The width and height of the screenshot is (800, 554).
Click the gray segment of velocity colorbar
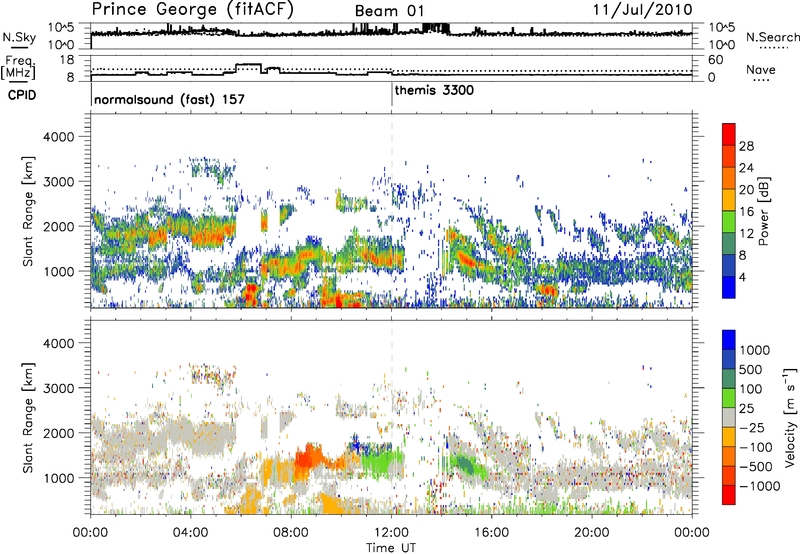tap(729, 418)
